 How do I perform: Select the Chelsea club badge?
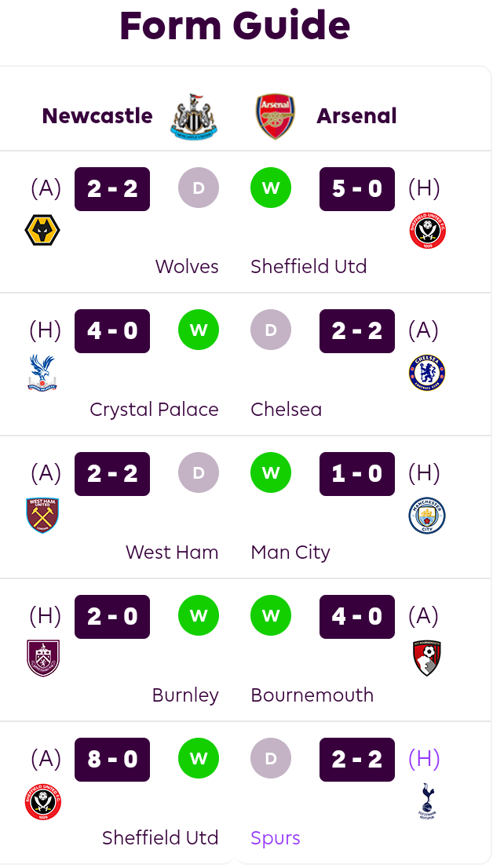(x=427, y=373)
